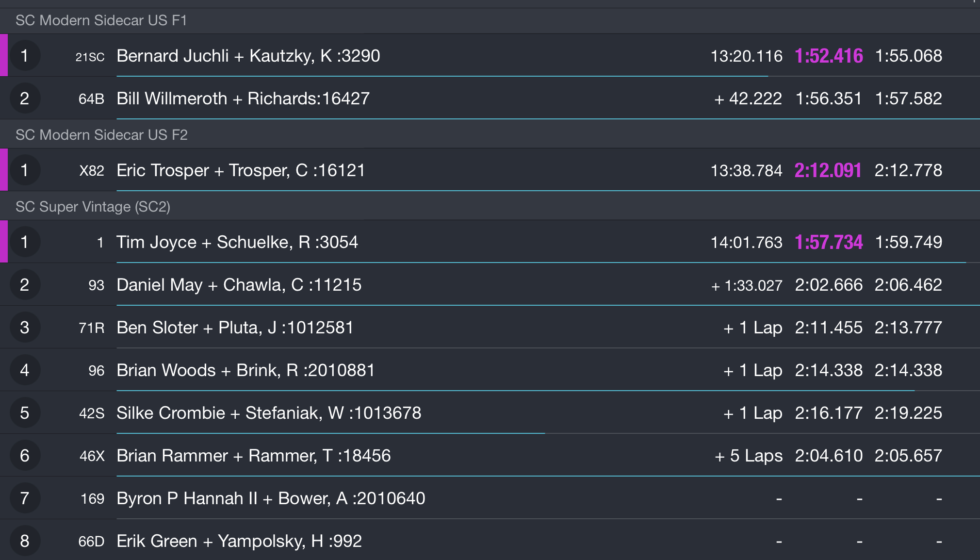Click the purple best lap 2:12.091
The width and height of the screenshot is (980, 560).
click(828, 170)
